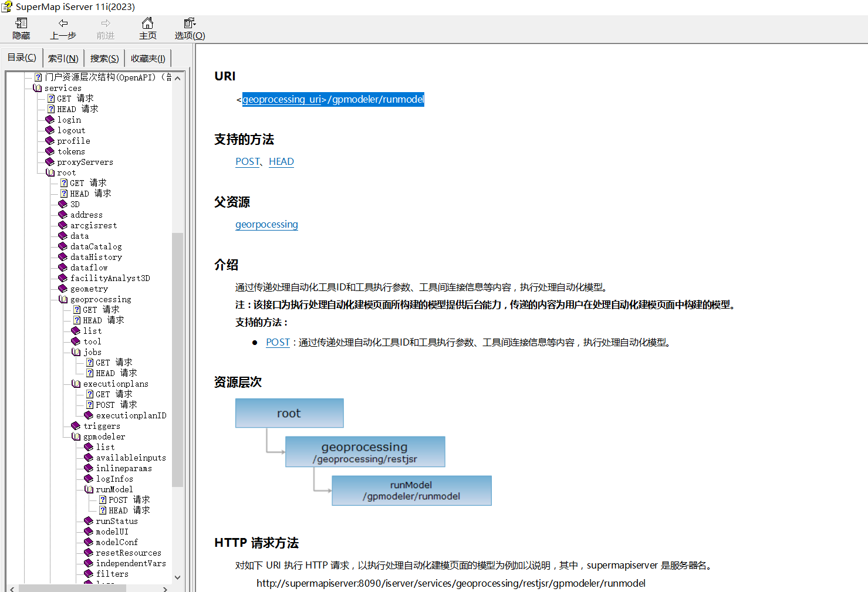Screen dimensions: 868x592
Task: Click the book icon beside tokens
Action: (50, 151)
